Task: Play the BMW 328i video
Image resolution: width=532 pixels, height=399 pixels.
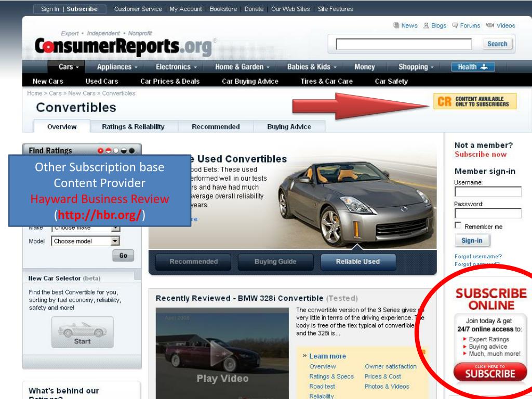Action: [x=222, y=353]
